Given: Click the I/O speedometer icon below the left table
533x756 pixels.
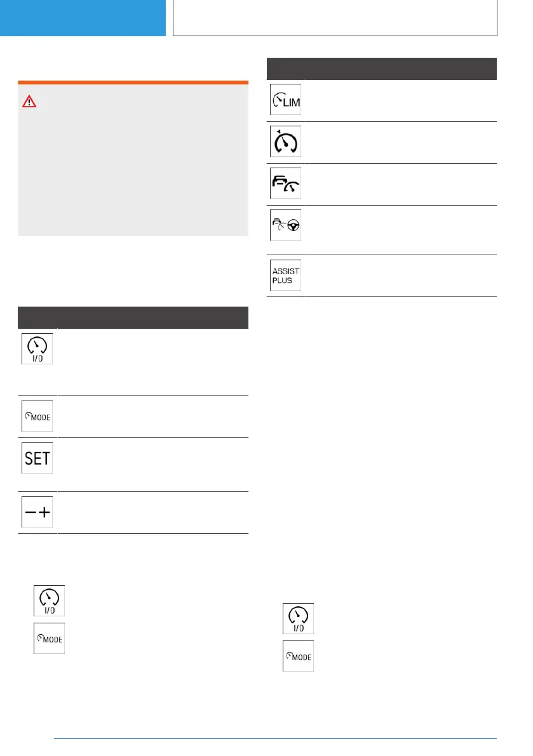Looking at the screenshot, I should [49, 600].
